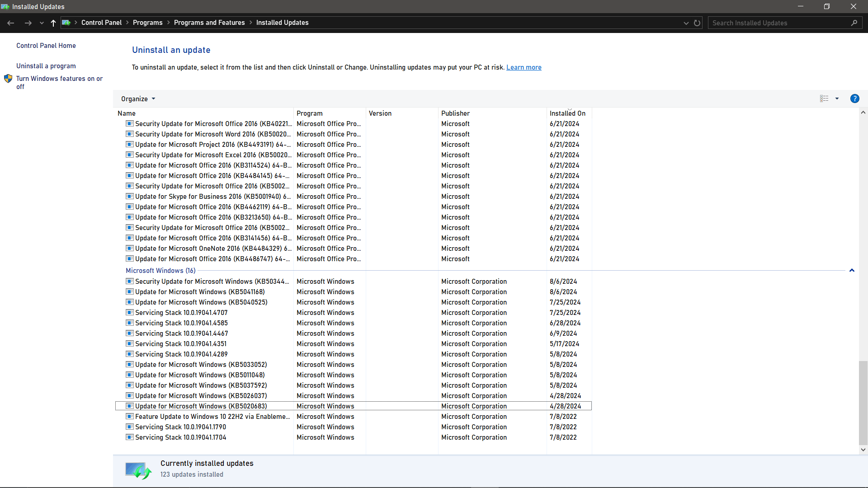Click the up-one-level arrow icon
Image resolution: width=868 pixels, height=488 pixels.
tap(53, 23)
